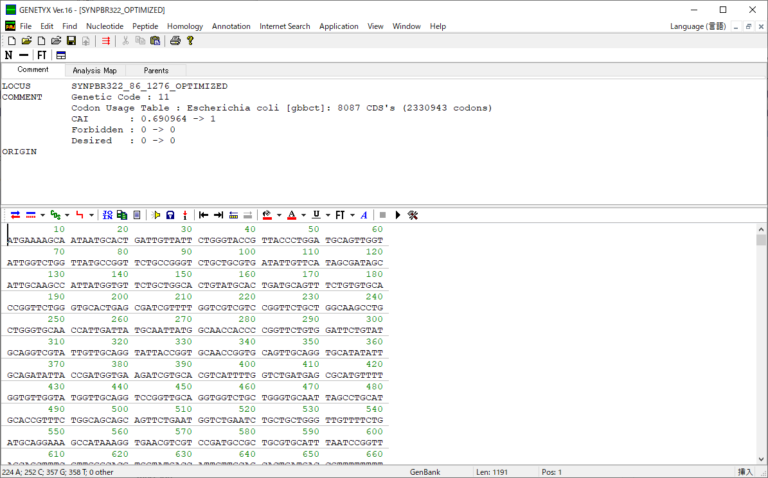This screenshot has width=768, height=478.
Task: Click the gray document page icon in the sequence toolbar
Action: 137,215
